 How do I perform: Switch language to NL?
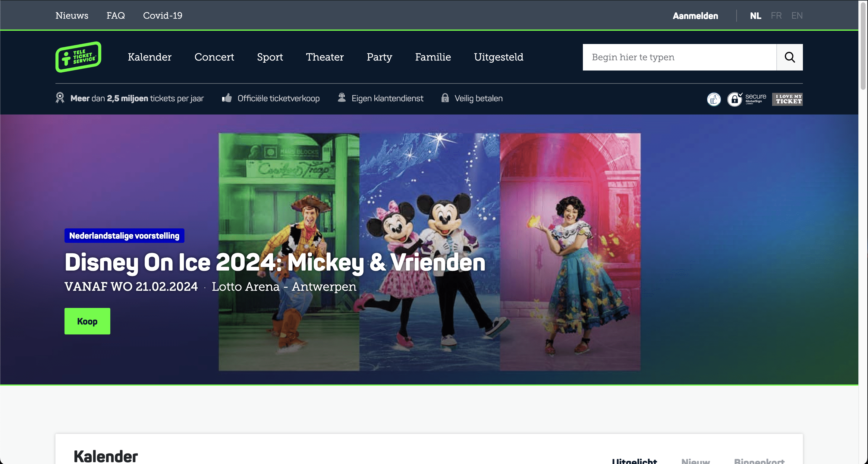click(756, 16)
